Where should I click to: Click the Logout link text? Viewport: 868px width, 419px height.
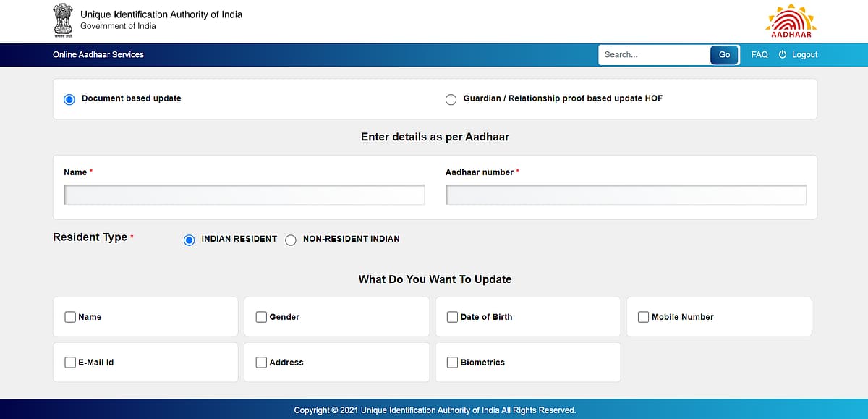(x=804, y=55)
